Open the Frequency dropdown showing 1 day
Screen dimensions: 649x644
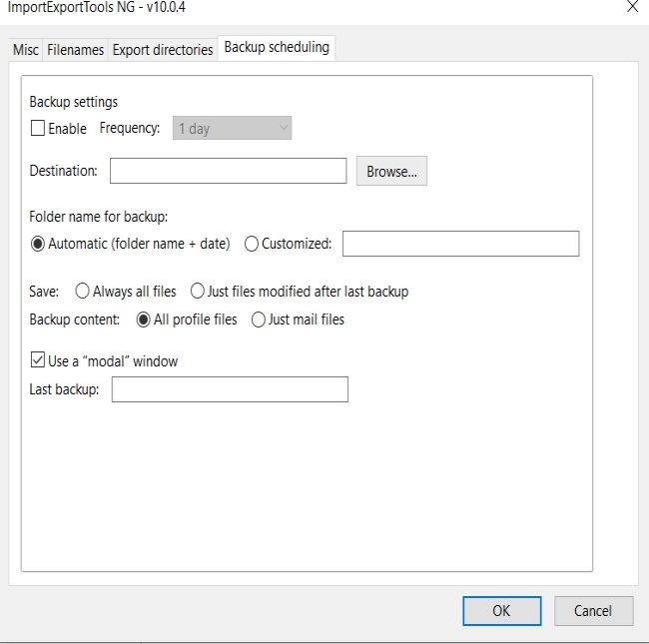coord(233,128)
